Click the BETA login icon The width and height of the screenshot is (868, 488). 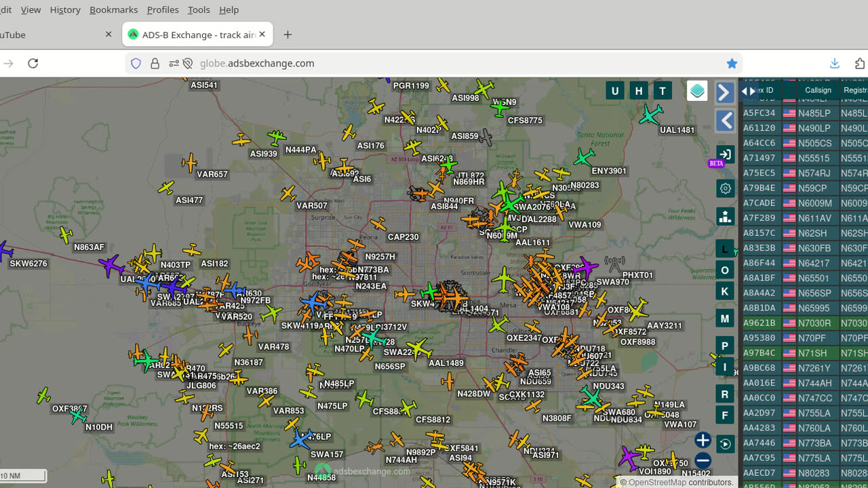tap(725, 155)
